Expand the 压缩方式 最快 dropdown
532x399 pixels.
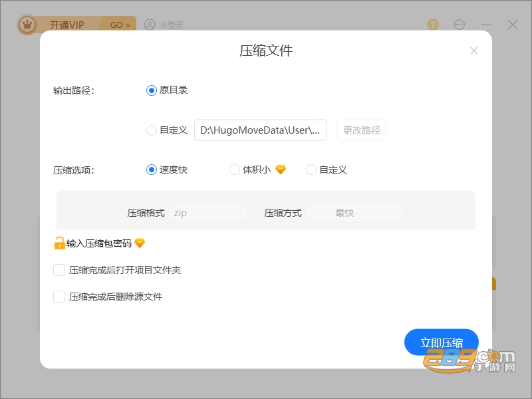point(355,213)
